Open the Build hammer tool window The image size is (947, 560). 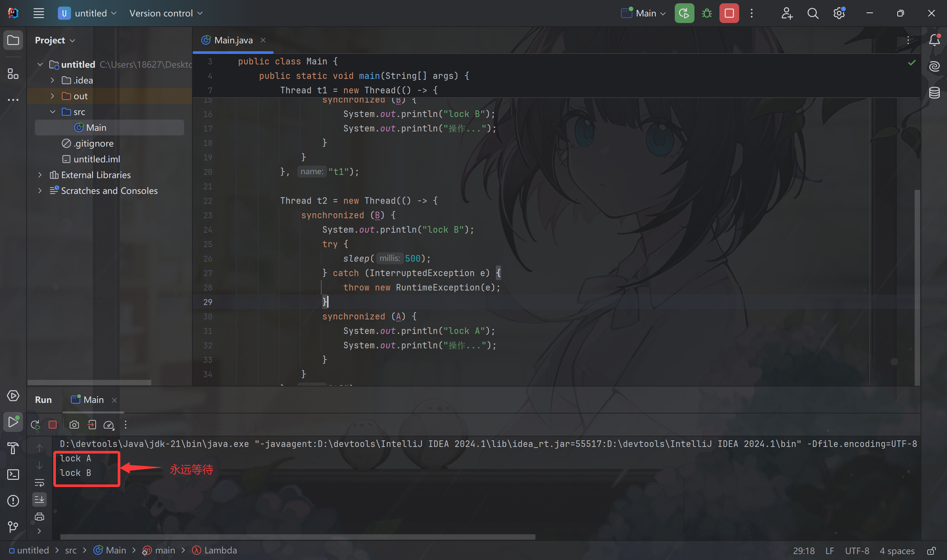13,448
